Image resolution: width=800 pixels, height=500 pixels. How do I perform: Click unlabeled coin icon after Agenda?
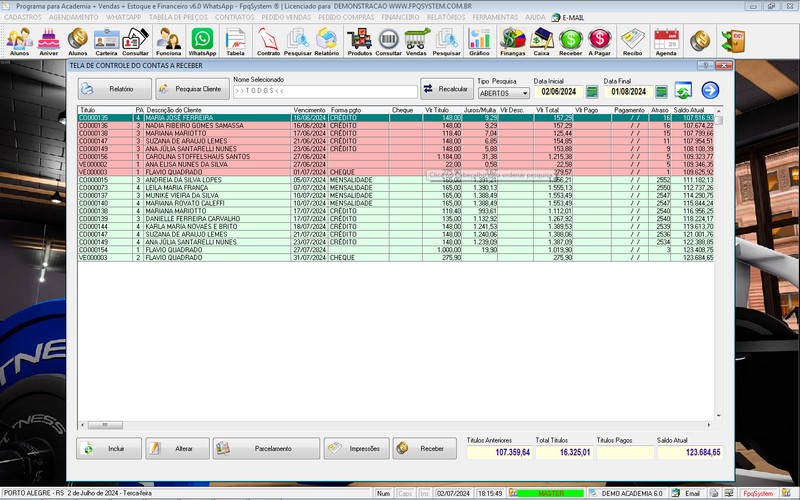pos(700,41)
